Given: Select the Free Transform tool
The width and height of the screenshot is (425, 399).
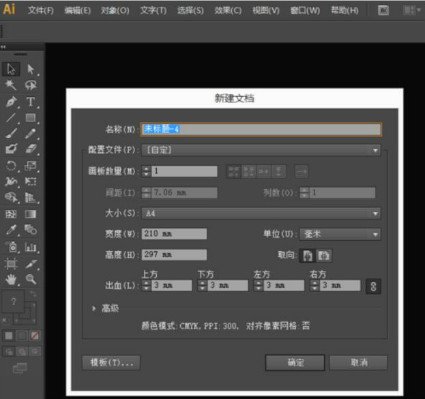Looking at the screenshot, I should coord(30,181).
